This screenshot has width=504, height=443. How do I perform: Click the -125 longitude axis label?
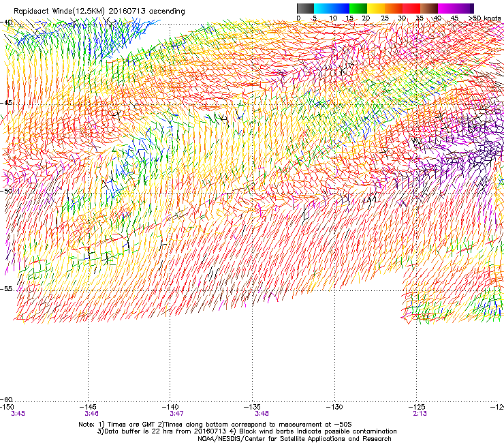click(x=417, y=407)
